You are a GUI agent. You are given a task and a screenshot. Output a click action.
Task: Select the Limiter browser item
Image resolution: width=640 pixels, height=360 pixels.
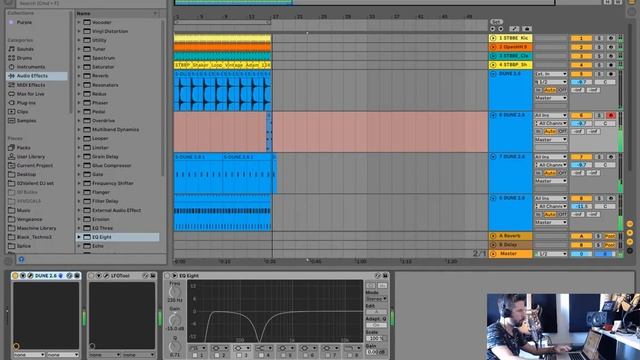pos(100,148)
